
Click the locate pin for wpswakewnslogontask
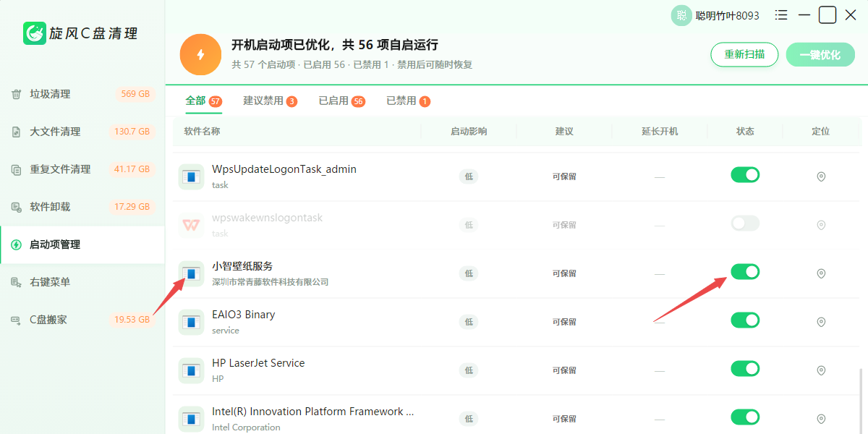[821, 225]
